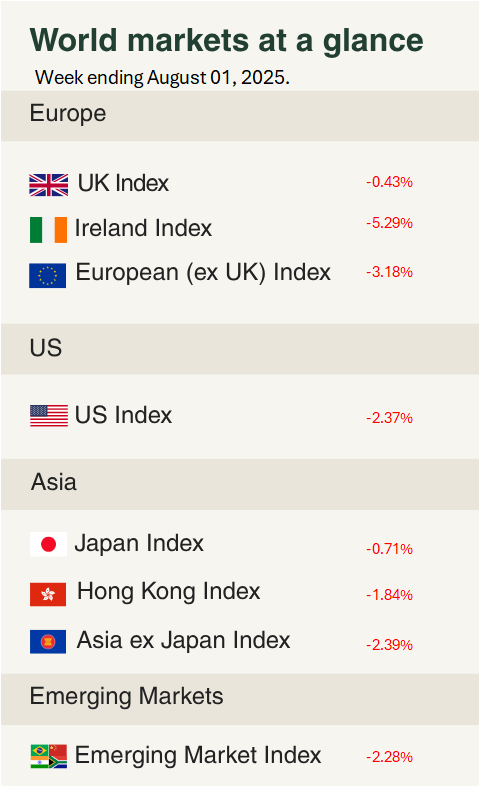Click the Hong Kong flag icon

48,594
